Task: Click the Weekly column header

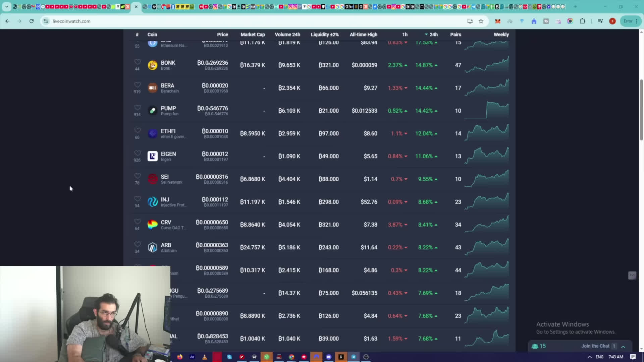Action: point(501,35)
